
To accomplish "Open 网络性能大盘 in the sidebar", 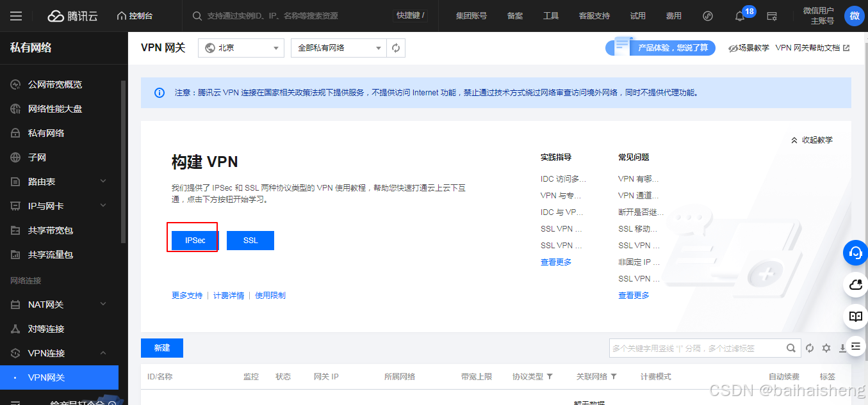I will (55, 109).
